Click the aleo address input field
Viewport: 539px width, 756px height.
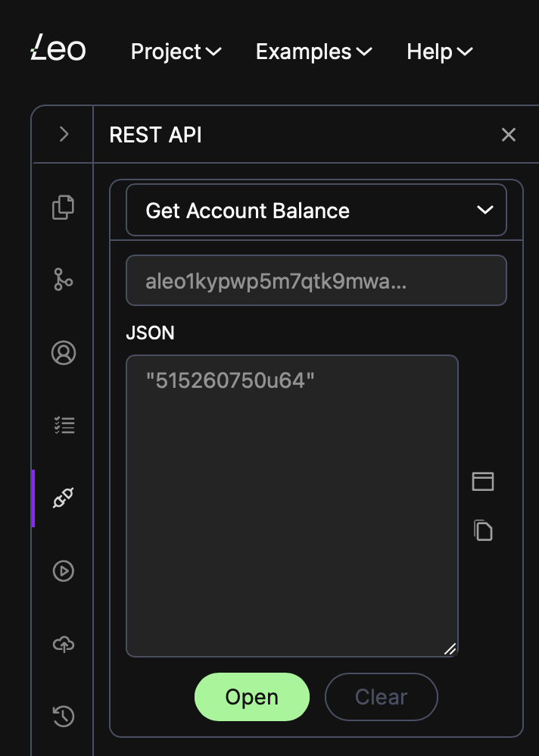(316, 280)
